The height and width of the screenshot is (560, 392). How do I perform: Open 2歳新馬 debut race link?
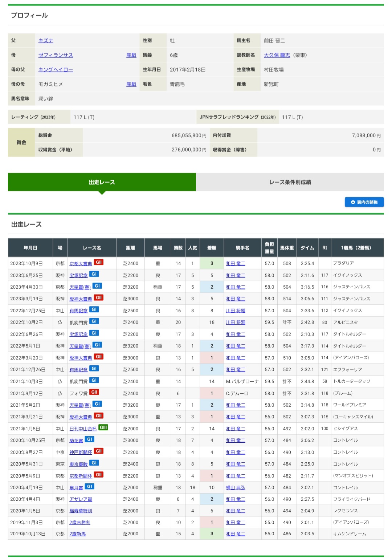point(77,534)
